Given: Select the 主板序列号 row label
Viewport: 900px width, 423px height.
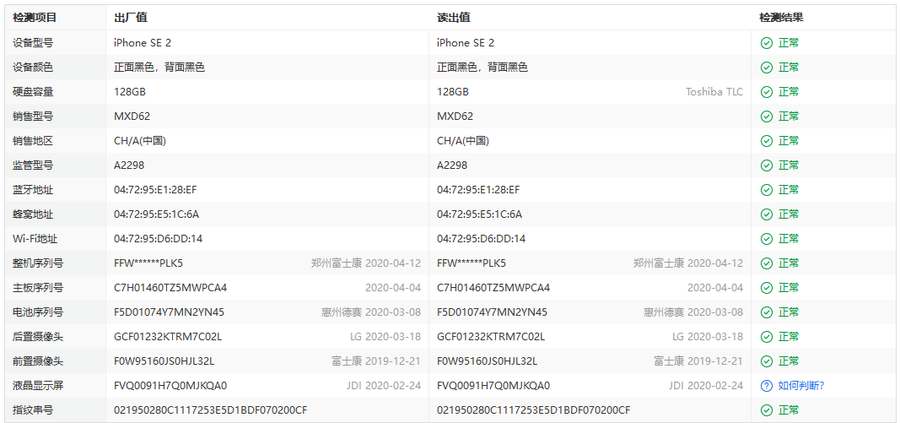Looking at the screenshot, I should click(38, 288).
